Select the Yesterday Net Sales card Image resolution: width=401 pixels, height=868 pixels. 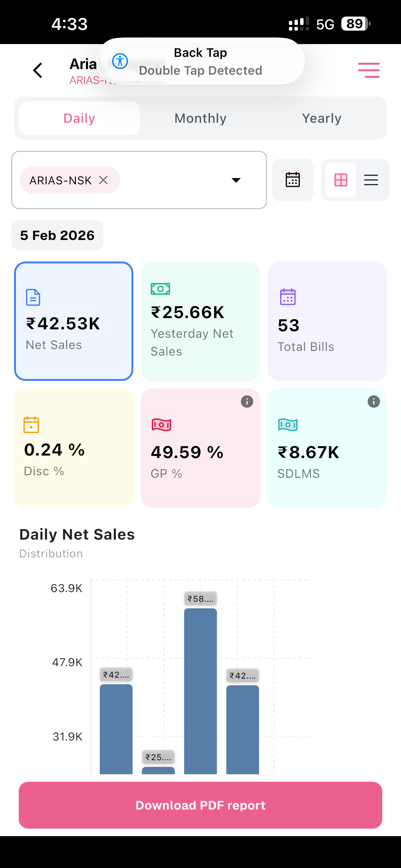coord(200,321)
